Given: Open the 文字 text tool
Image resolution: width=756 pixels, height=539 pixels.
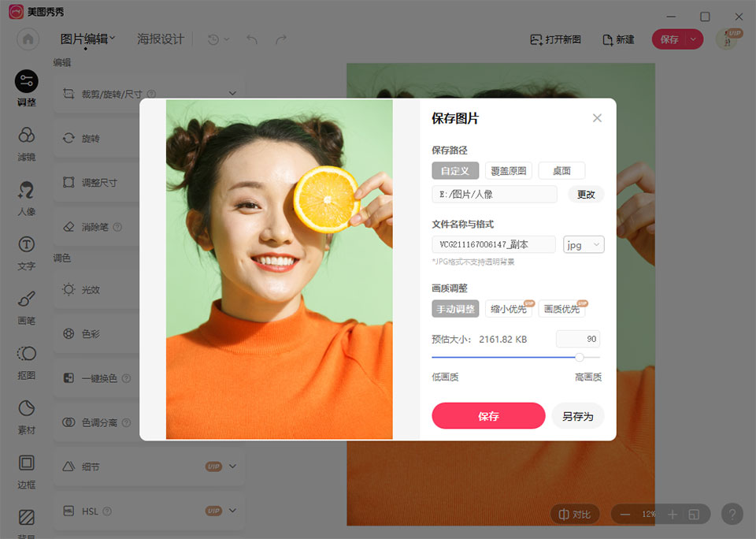Looking at the screenshot, I should tap(26, 251).
